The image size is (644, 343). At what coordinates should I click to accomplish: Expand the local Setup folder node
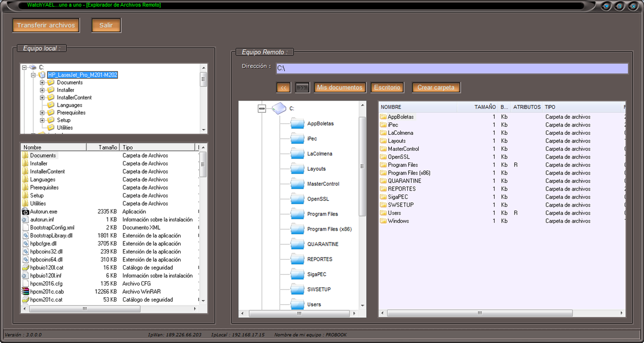pyautogui.click(x=42, y=120)
